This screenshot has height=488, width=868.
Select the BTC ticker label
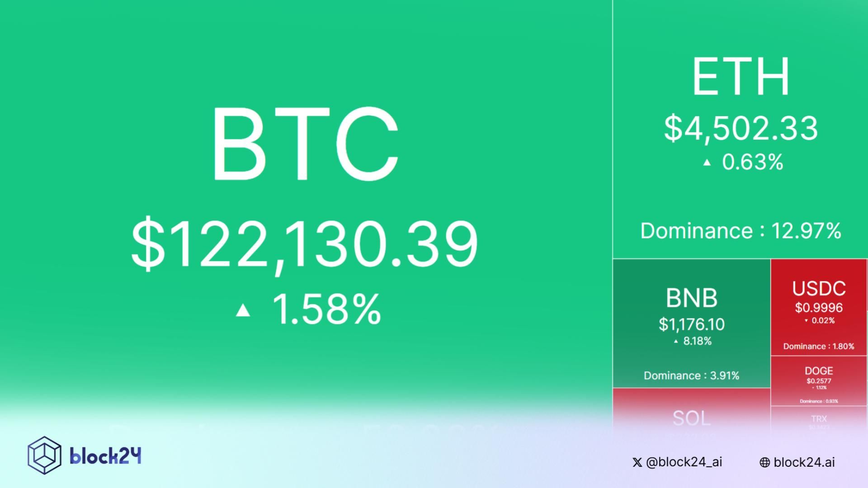[306, 144]
